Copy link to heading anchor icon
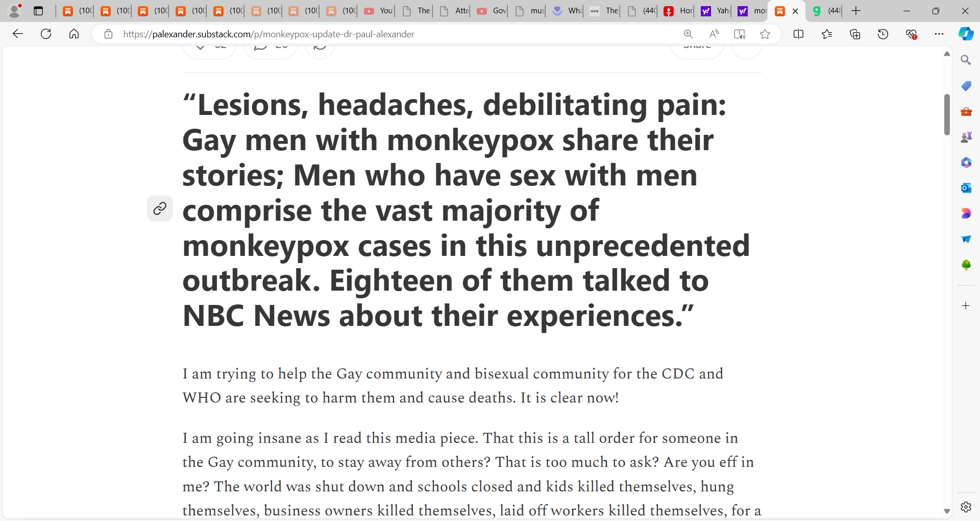Image resolution: width=980 pixels, height=521 pixels. [160, 208]
